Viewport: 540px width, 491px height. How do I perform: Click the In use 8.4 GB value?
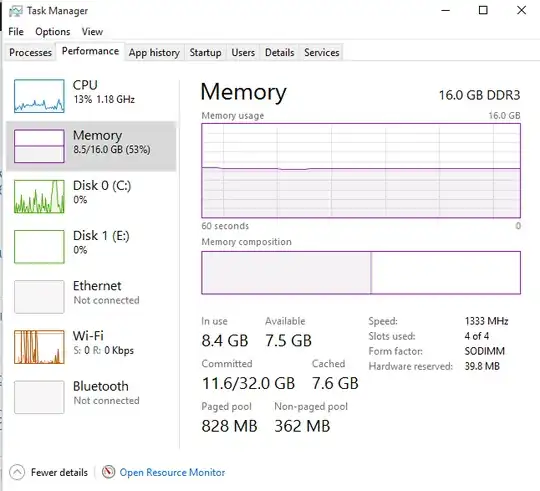click(225, 341)
